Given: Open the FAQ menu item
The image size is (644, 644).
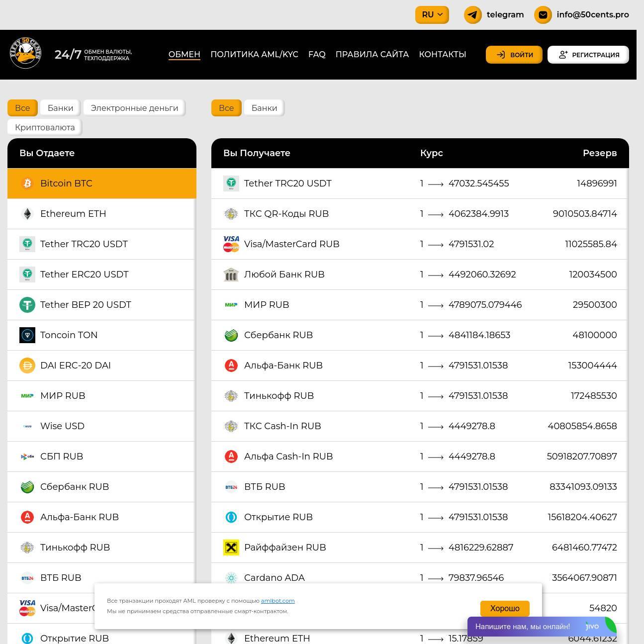Looking at the screenshot, I should click(317, 54).
